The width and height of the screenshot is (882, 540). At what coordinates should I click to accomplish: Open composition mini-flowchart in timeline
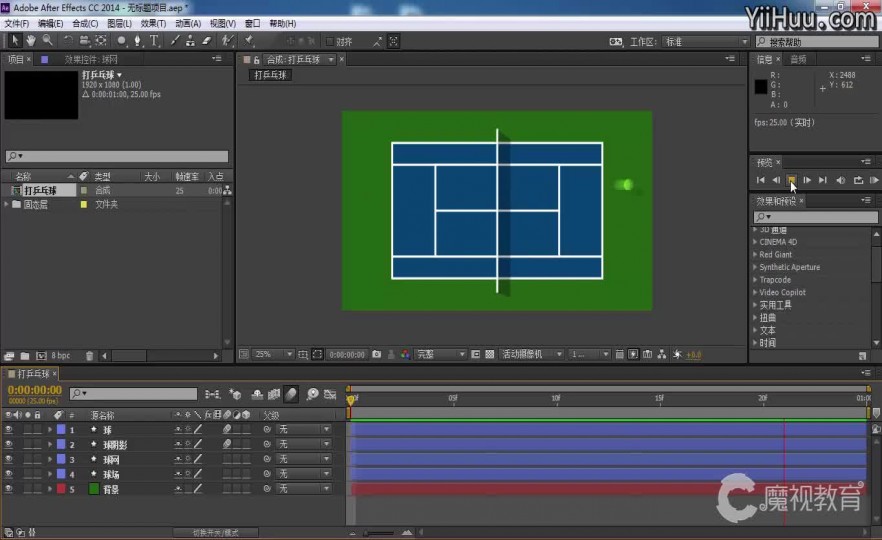[213, 394]
